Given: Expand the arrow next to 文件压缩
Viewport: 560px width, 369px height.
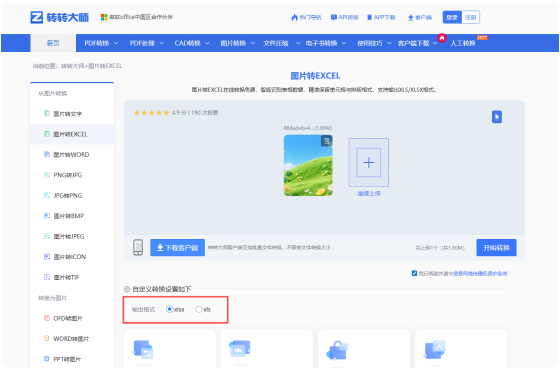Looking at the screenshot, I should point(298,43).
